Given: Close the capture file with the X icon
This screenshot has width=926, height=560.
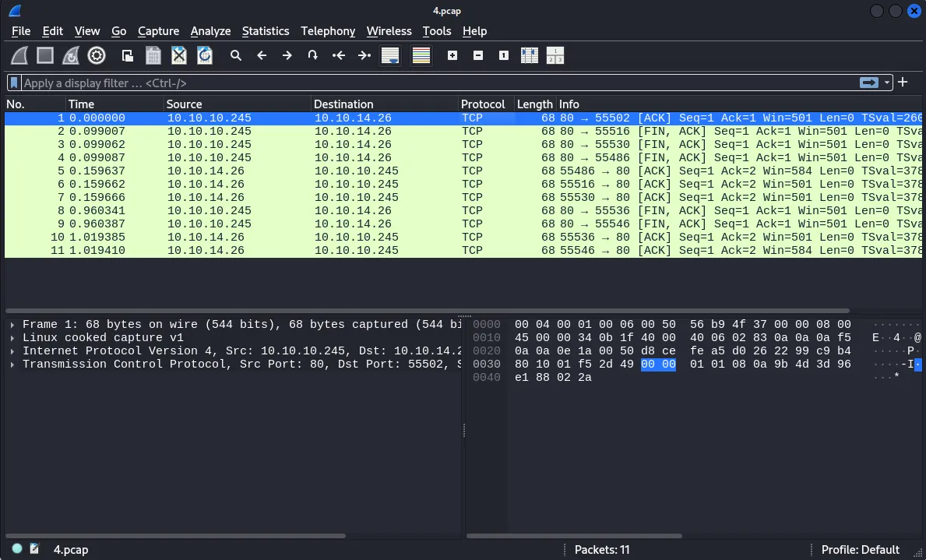Looking at the screenshot, I should (x=179, y=55).
